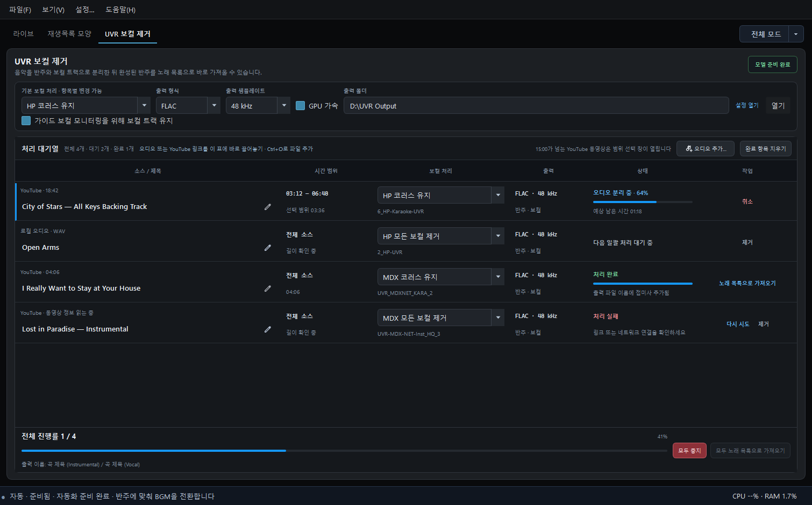Edit I Really Want to Stay title
The height and width of the screenshot is (505, 812).
[267, 288]
